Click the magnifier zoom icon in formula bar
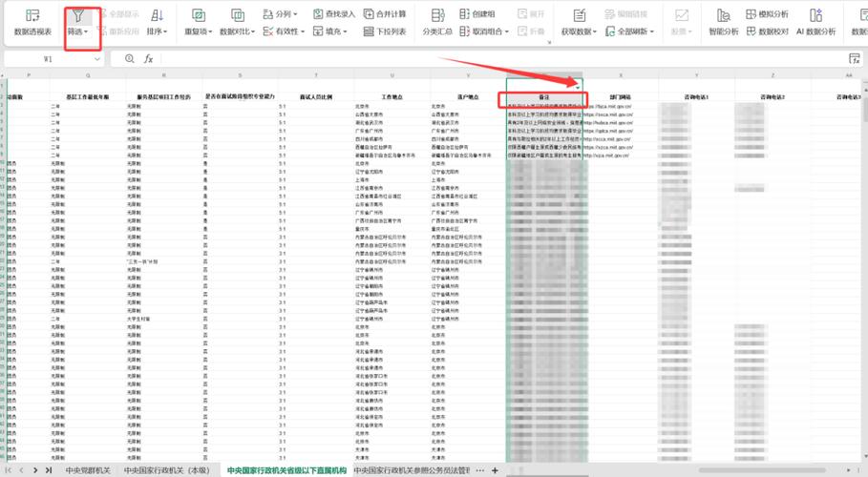868x477 pixels. coord(130,58)
